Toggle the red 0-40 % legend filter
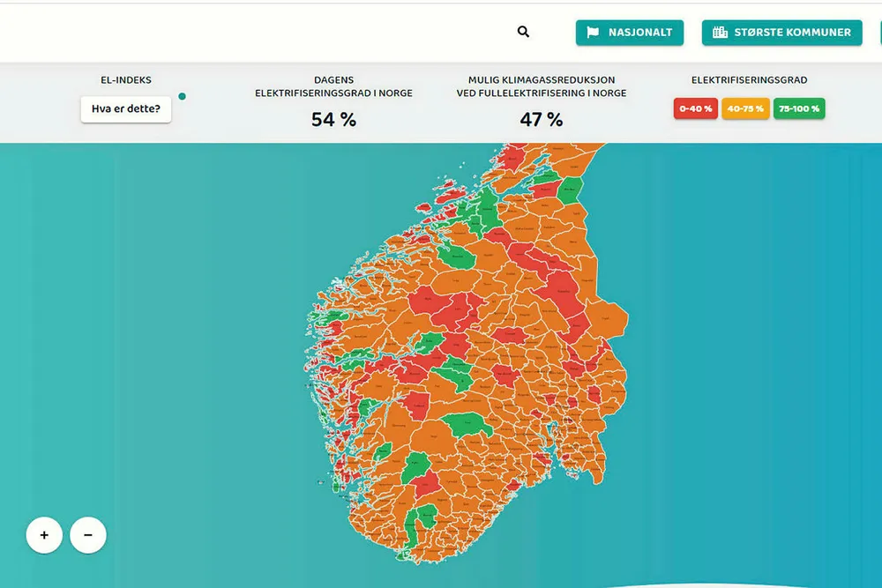Screen dimensions: 882x588 695,109
